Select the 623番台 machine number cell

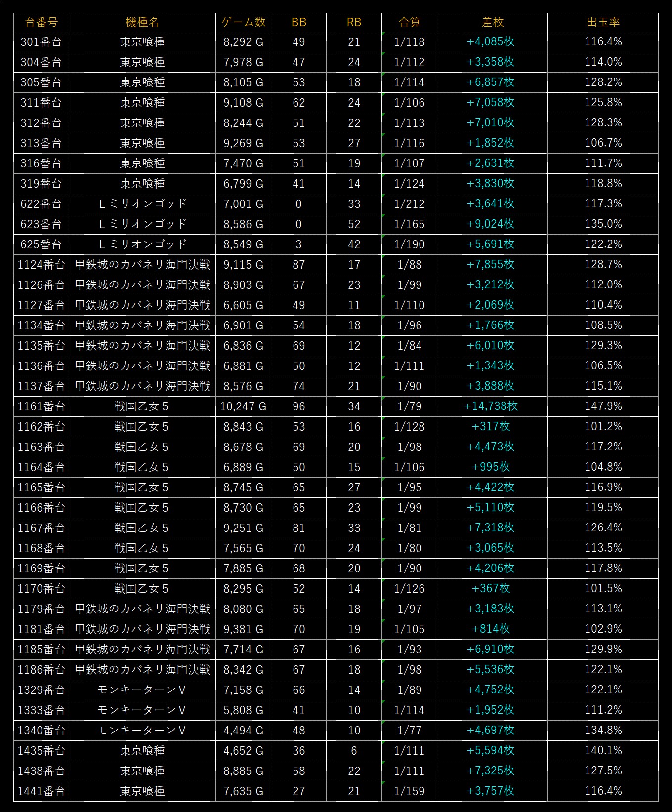coord(41,224)
